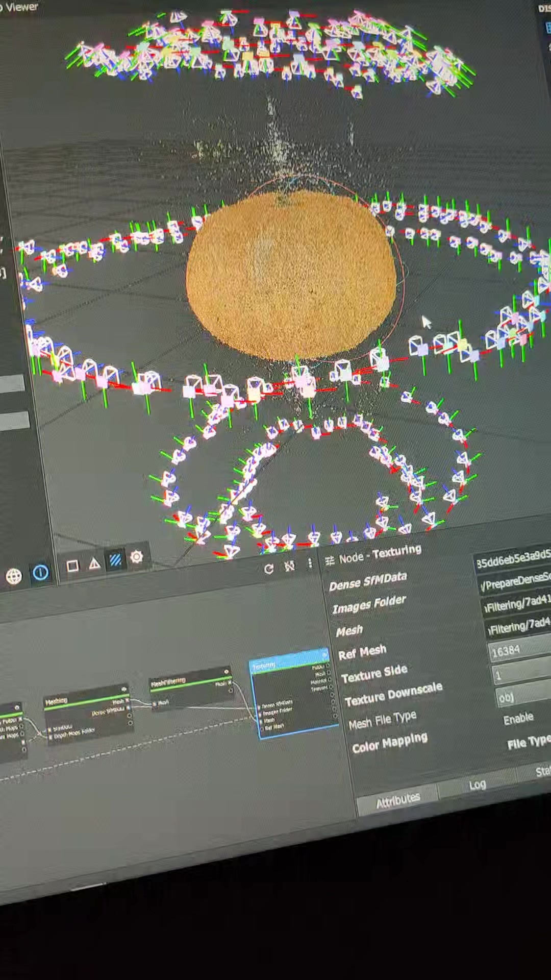
Task: Click the Enable label under Color Mapping
Action: [518, 719]
